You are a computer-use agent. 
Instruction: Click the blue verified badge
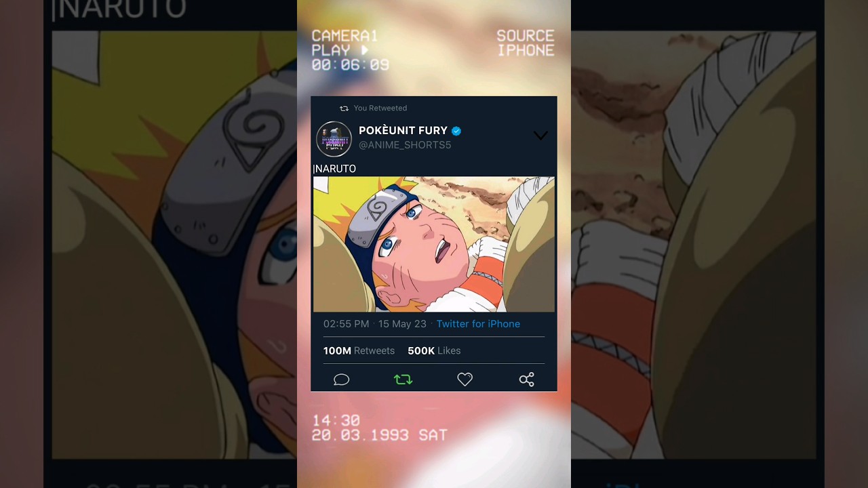456,131
